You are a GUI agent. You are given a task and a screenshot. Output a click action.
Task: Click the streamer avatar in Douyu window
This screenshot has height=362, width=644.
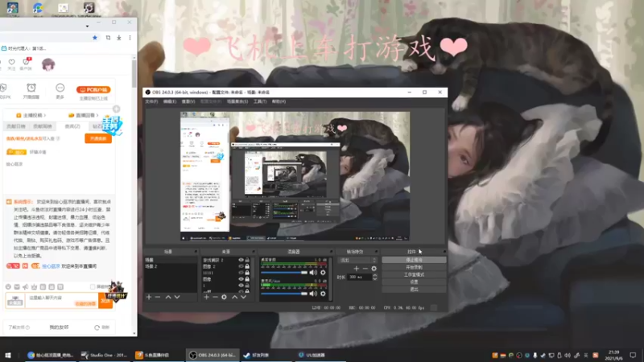48,64
